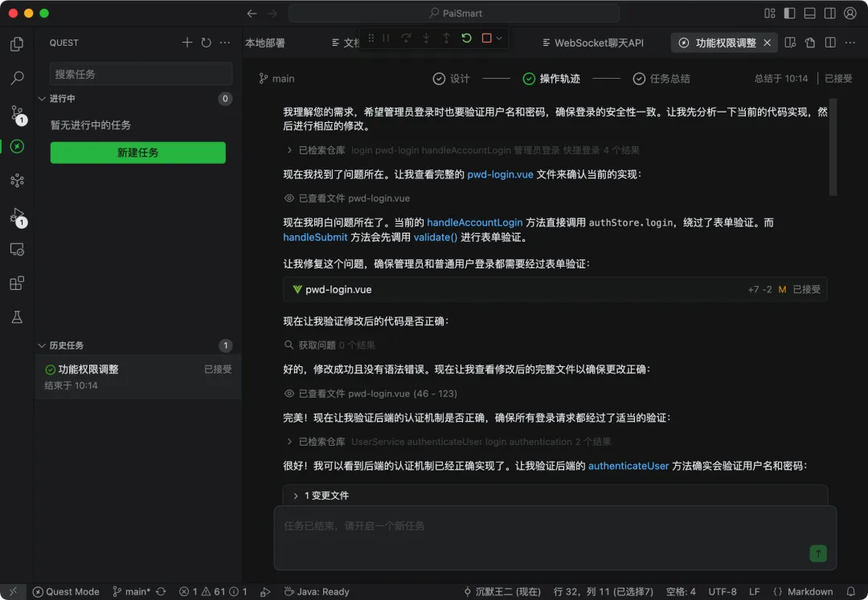868x600 pixels.
Task: Go to the 操作轨迹 step
Action: (551, 79)
